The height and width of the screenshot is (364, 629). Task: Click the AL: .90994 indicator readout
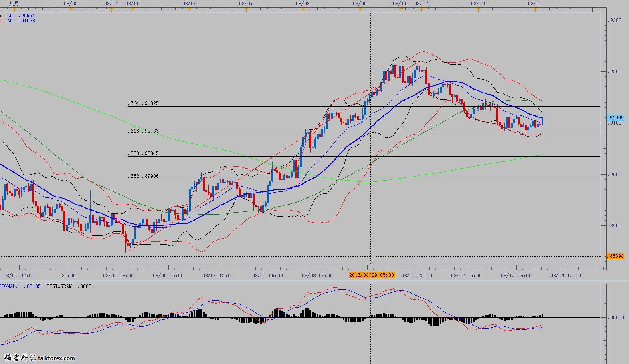click(x=21, y=16)
